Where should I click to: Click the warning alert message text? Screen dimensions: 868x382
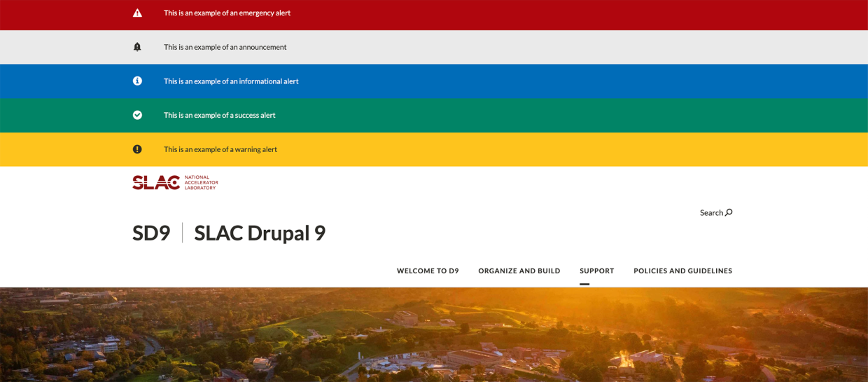(220, 149)
